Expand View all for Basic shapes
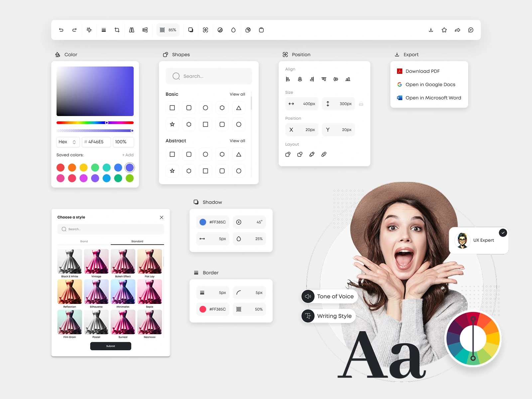532x399 pixels. [237, 94]
